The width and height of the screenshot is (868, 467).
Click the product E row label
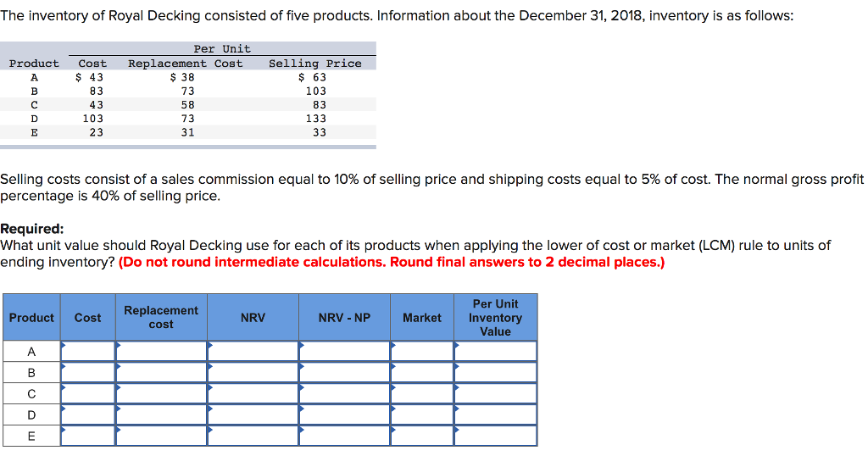coord(31,436)
